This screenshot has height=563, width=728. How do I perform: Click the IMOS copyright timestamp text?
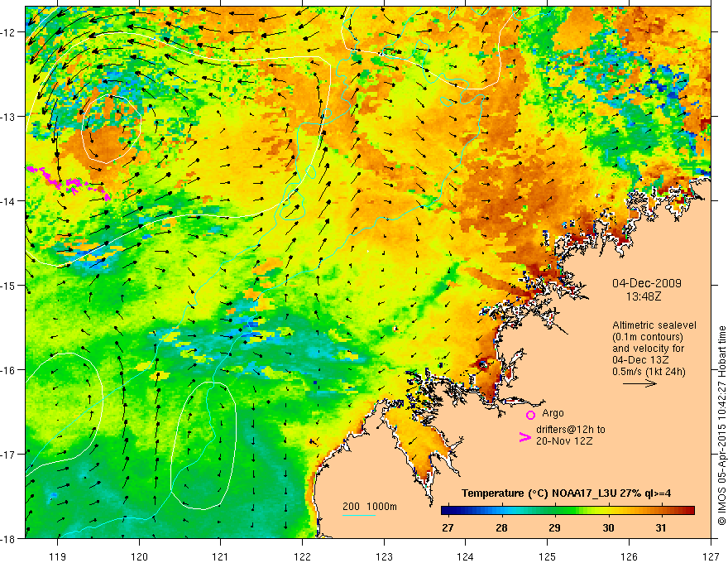721,425
